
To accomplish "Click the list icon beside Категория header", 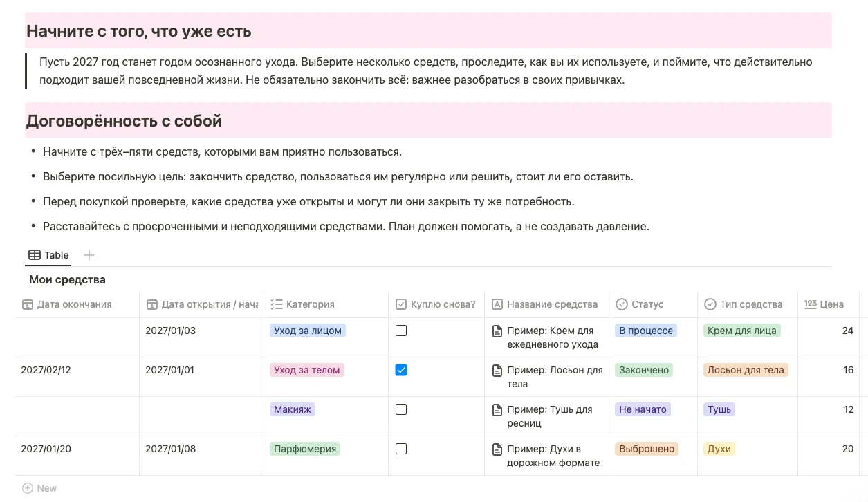I will coord(277,304).
